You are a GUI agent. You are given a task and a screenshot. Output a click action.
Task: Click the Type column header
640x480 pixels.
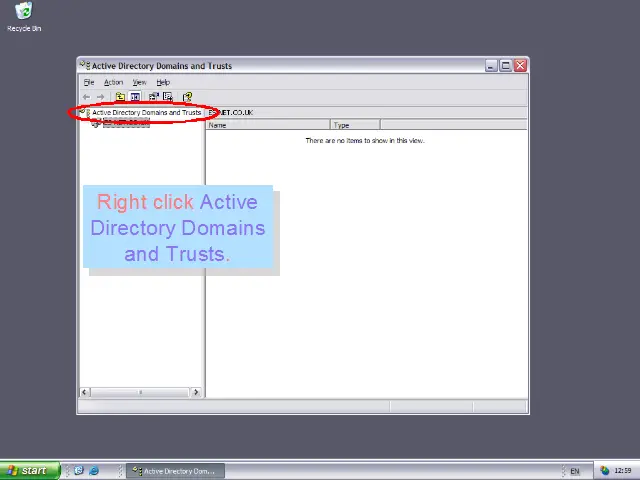355,125
